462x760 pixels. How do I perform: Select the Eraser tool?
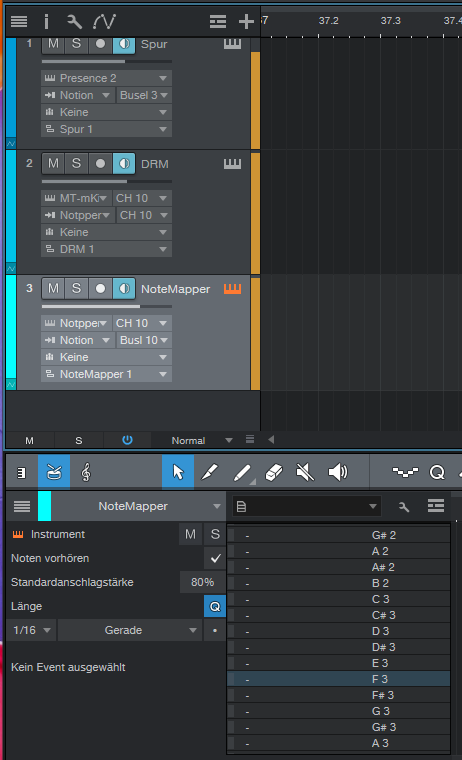coord(274,472)
